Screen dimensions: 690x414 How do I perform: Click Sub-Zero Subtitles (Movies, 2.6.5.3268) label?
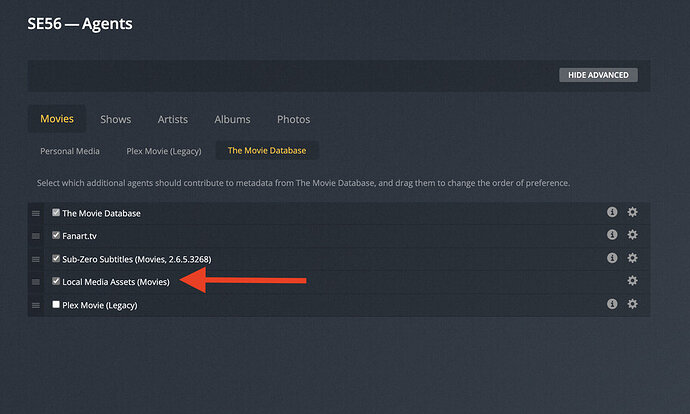[x=136, y=259]
